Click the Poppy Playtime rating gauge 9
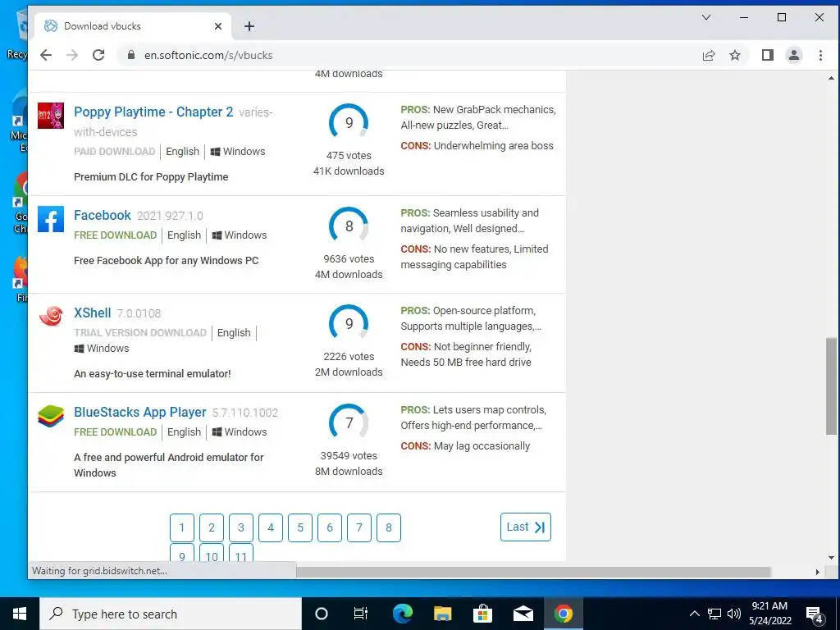 349,123
